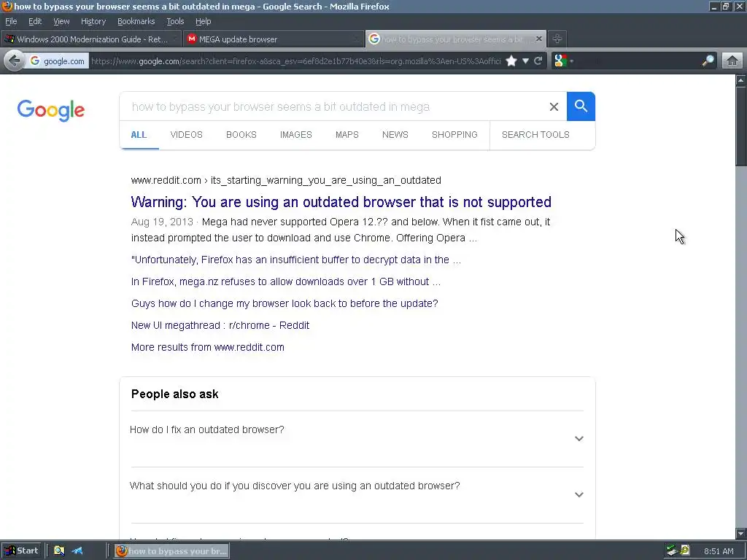
Task: Click the scrollbar down arrow
Action: [x=741, y=533]
